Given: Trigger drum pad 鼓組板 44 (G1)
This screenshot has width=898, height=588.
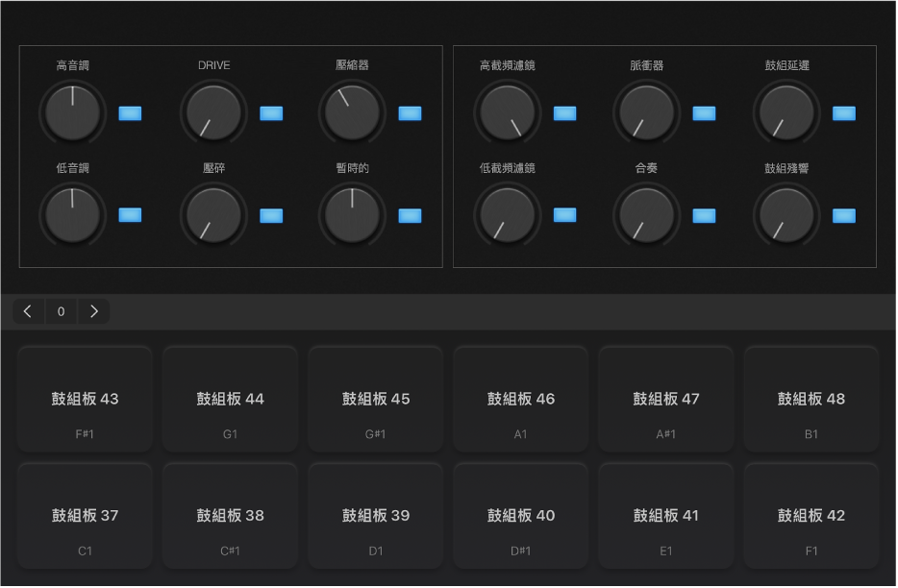Looking at the screenshot, I should coord(230,399).
